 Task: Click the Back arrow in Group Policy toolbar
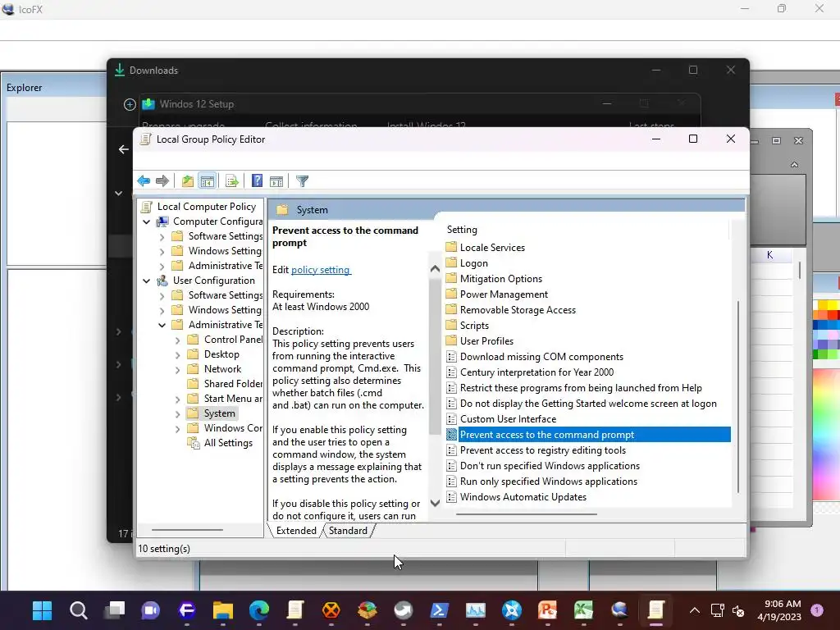pyautogui.click(x=144, y=181)
